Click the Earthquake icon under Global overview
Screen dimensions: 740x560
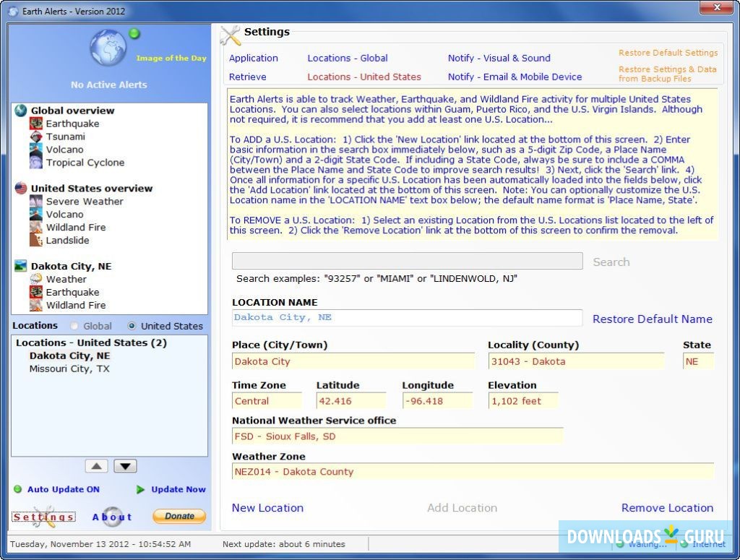tap(36, 124)
